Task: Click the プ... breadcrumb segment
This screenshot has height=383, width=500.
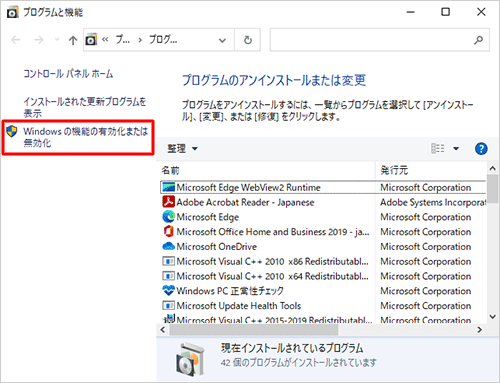Action: coord(123,40)
